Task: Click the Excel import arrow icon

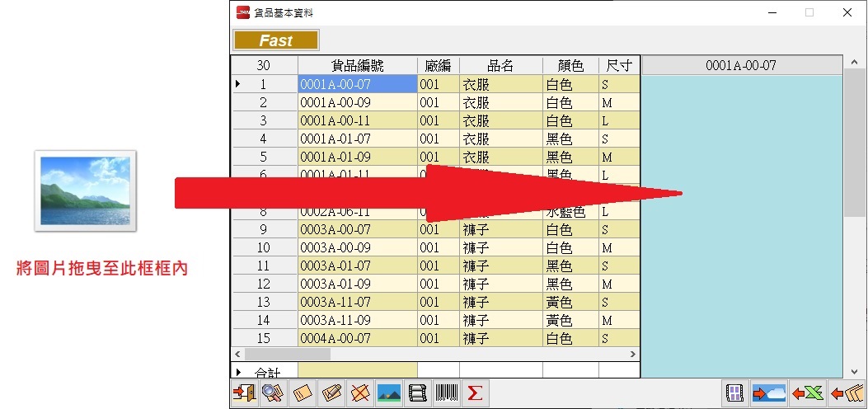Action: 808,394
